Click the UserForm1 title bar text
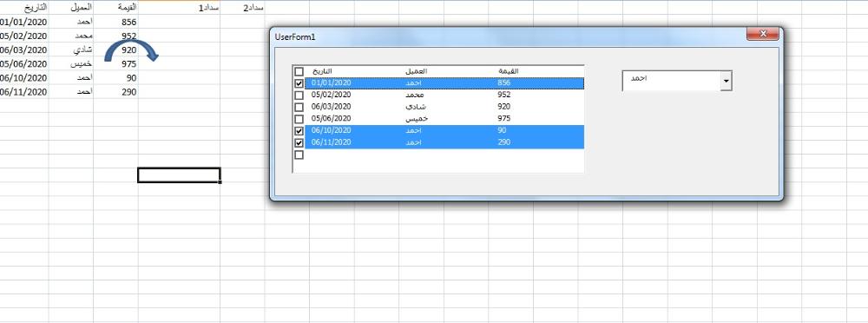This screenshot has width=868, height=323. coord(295,36)
